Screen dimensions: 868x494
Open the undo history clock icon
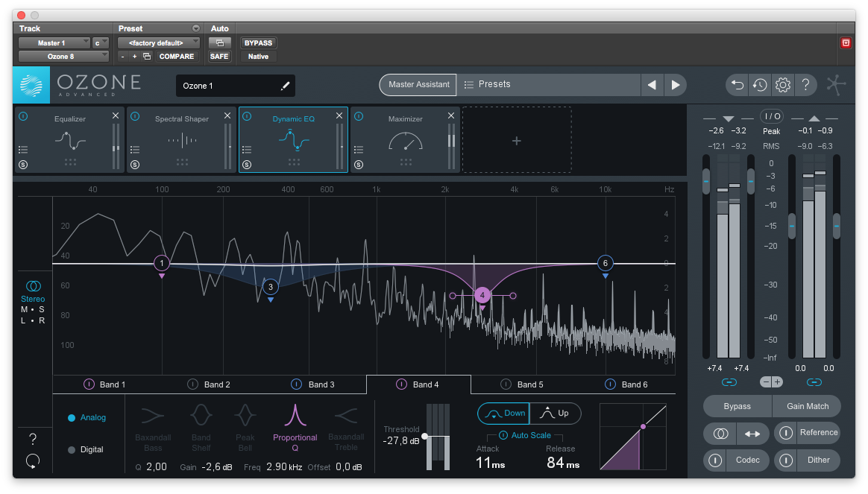[759, 85]
